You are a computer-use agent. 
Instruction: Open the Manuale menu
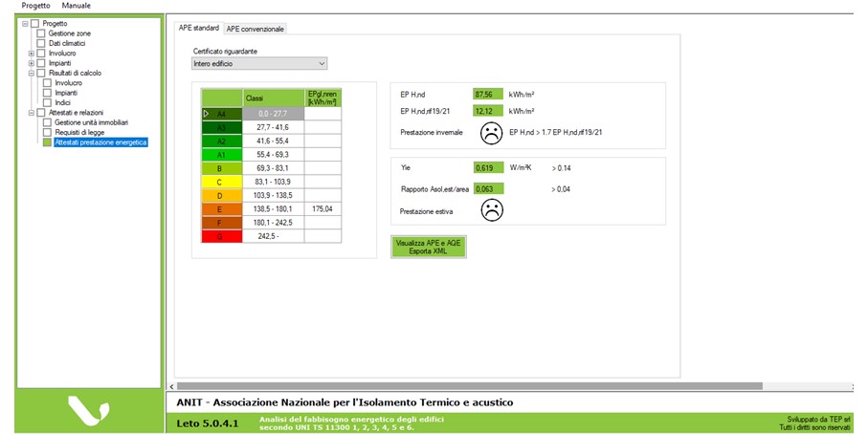pos(77,6)
